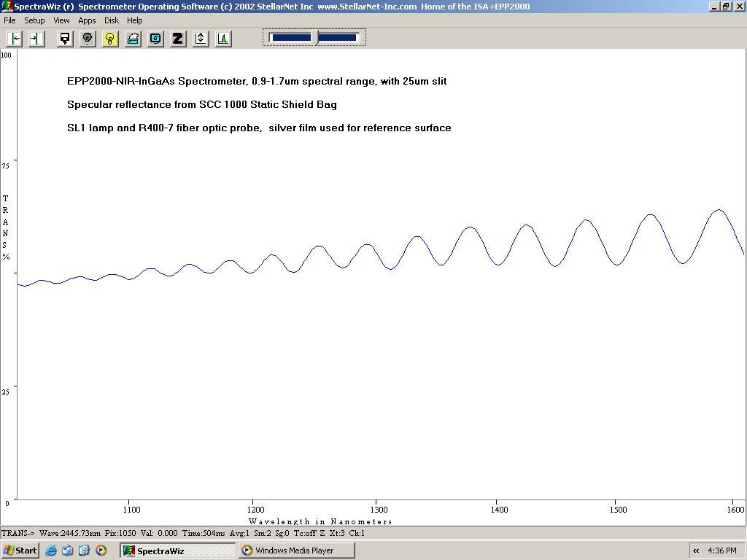Click the Ch:1 status bar entry
Viewport: 747px width, 560px height.
(x=357, y=533)
